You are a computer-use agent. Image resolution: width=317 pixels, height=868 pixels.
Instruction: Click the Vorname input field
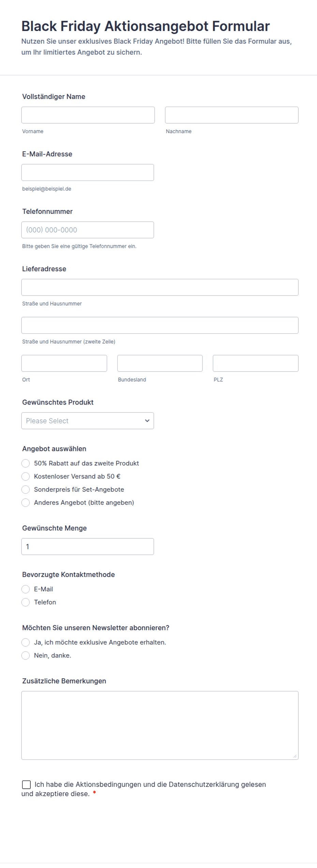coord(88,115)
